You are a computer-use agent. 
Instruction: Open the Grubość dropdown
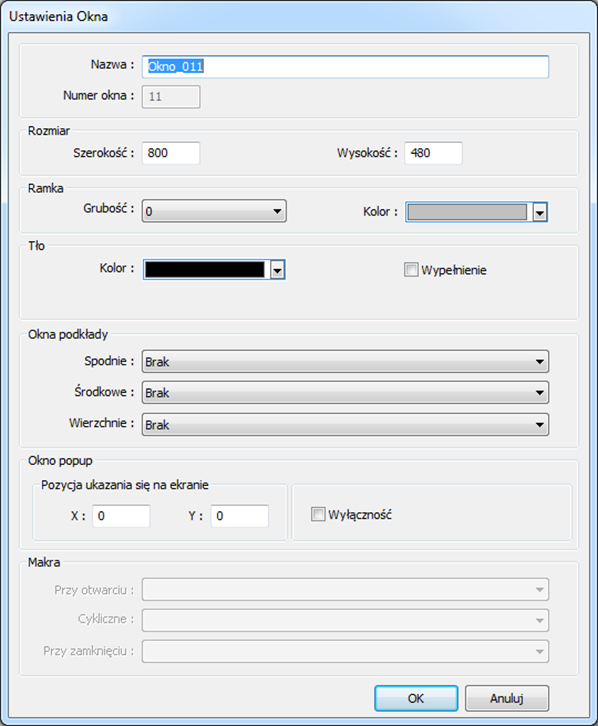214,211
